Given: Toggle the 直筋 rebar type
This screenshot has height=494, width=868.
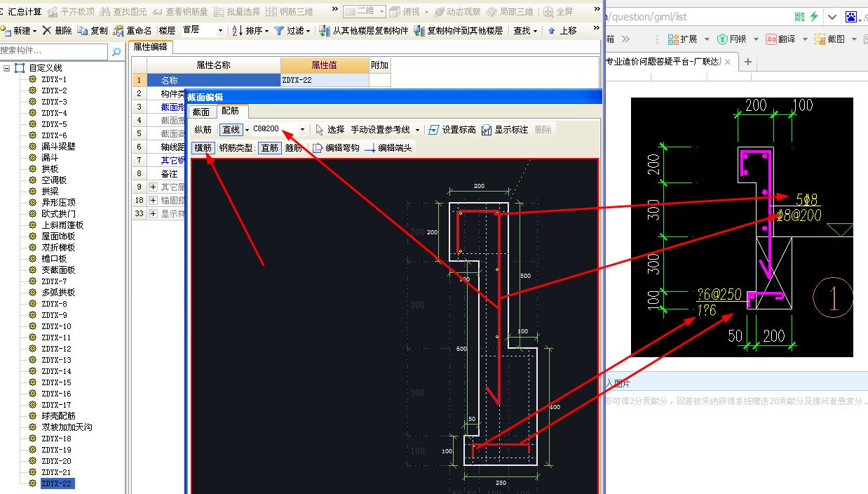Looking at the screenshot, I should pyautogui.click(x=270, y=148).
